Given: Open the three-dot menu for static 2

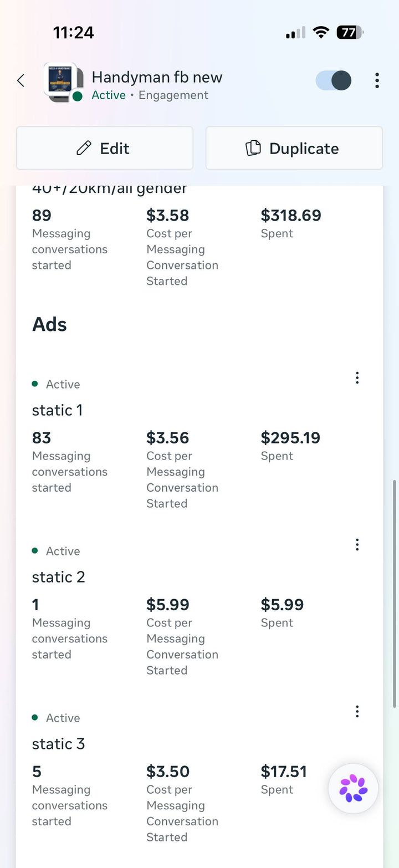Looking at the screenshot, I should pyautogui.click(x=357, y=544).
